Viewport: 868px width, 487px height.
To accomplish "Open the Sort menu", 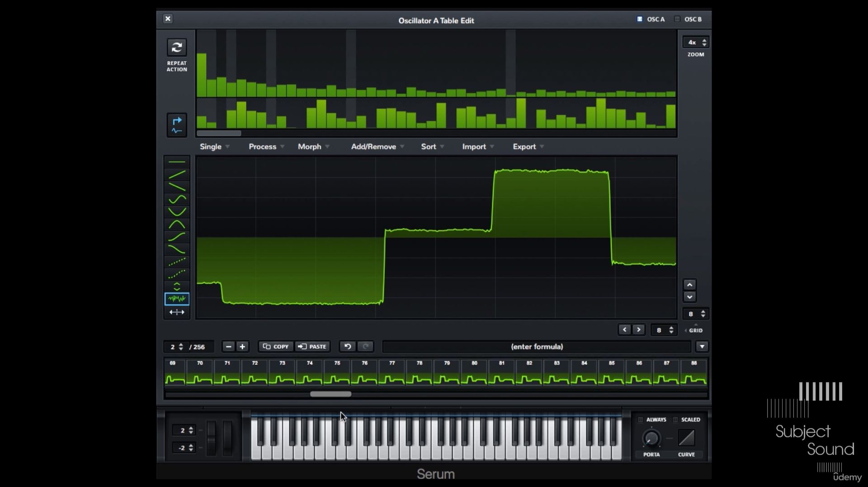I will click(433, 146).
